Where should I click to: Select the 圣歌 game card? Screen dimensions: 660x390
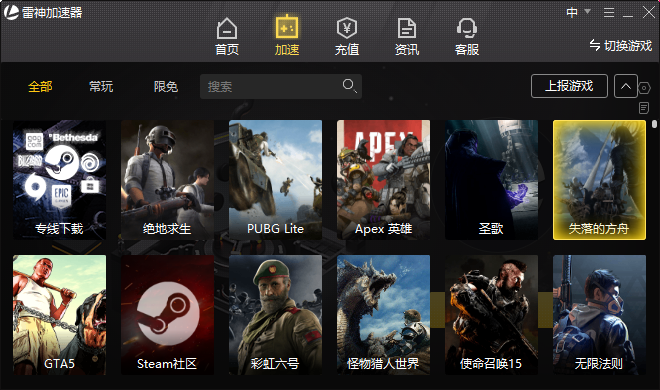pos(491,180)
